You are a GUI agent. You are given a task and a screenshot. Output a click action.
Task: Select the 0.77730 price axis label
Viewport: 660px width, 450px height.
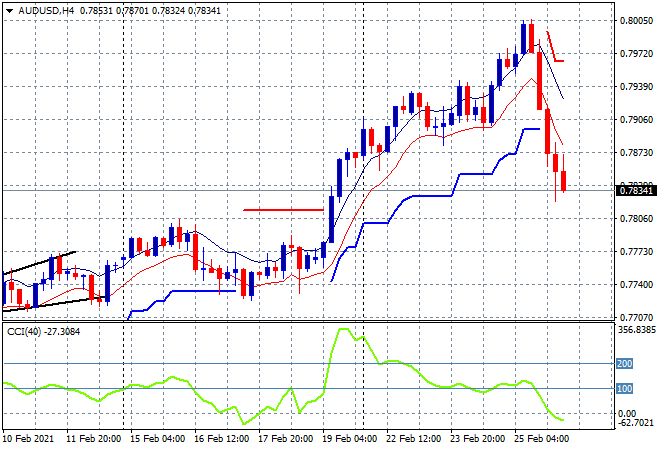click(x=636, y=252)
